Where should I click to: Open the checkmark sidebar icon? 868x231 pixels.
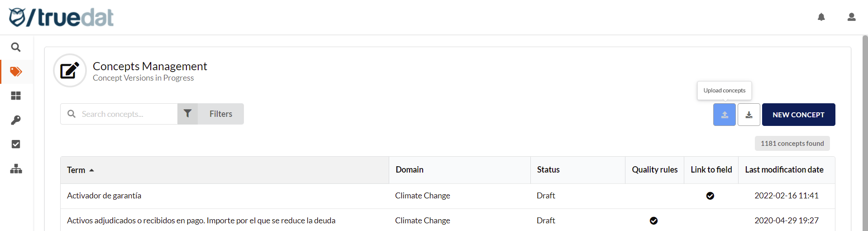tap(16, 144)
